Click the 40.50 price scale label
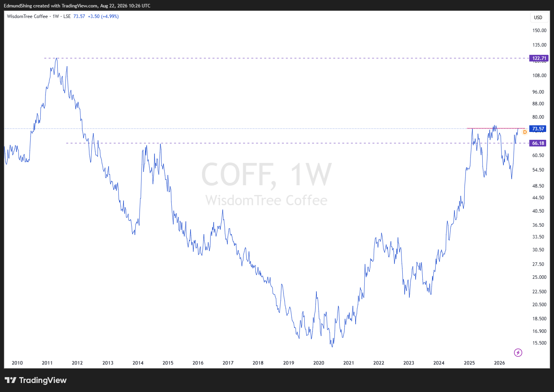 [538, 211]
